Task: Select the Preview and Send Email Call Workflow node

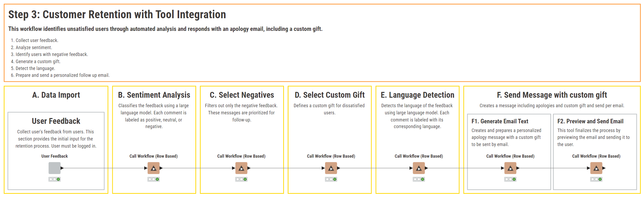Action: [596, 168]
